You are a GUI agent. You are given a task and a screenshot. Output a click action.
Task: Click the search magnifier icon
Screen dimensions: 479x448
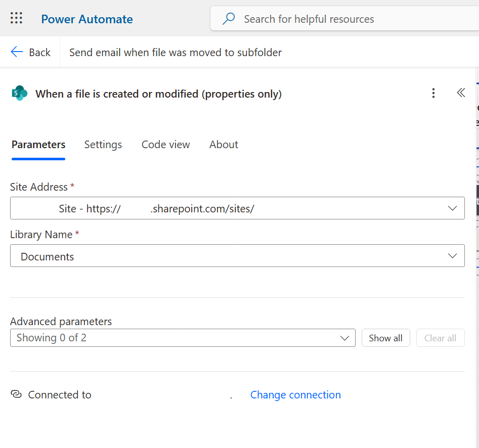point(229,19)
